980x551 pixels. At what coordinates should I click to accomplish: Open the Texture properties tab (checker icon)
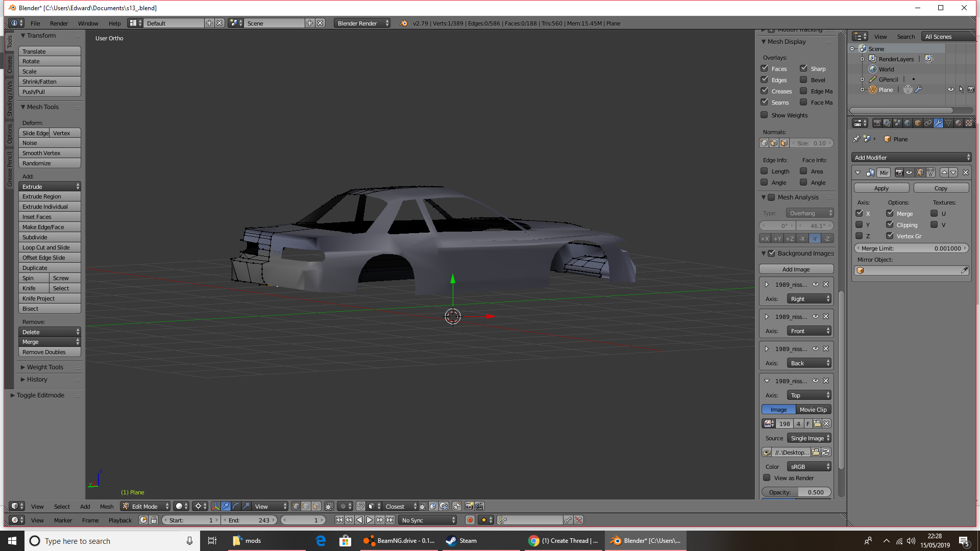coord(969,123)
